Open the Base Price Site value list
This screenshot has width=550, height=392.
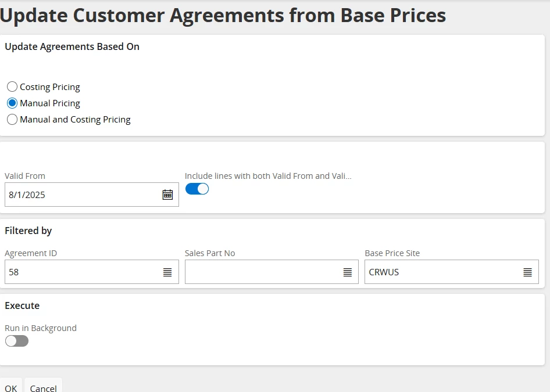[527, 272]
